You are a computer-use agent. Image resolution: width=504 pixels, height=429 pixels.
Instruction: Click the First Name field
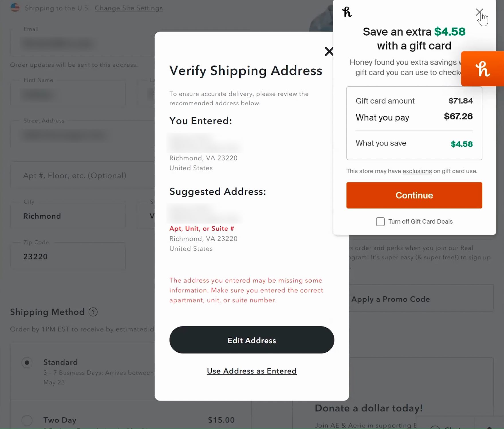click(x=68, y=94)
